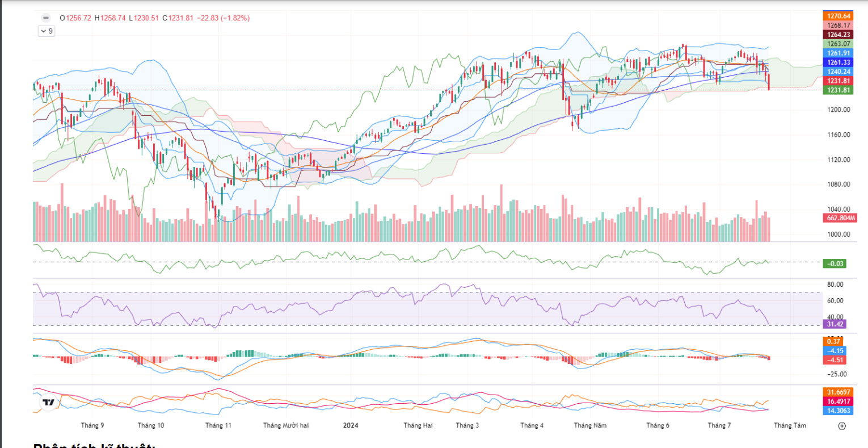Click the gray symbol logo beside OHLC values

(x=46, y=18)
